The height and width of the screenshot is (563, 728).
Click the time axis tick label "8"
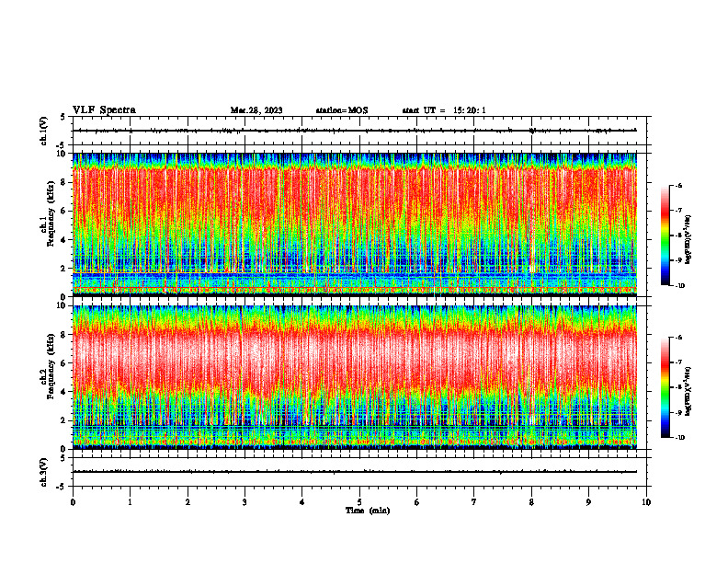[531, 502]
